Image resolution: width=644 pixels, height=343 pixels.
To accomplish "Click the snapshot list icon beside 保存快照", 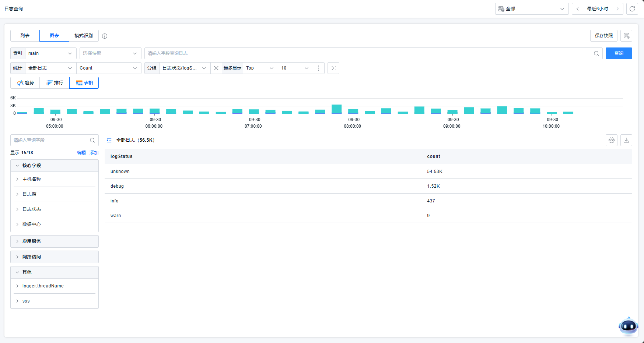I will (626, 36).
